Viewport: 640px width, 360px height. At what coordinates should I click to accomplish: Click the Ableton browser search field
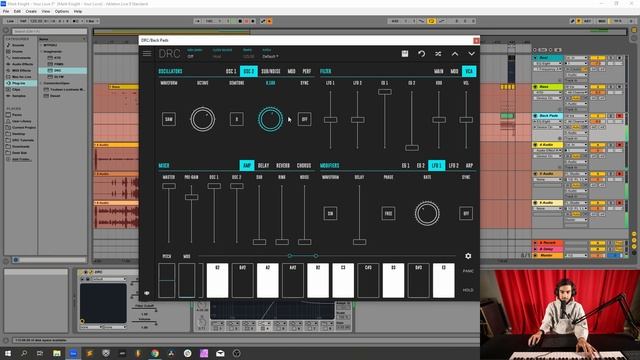pos(49,31)
